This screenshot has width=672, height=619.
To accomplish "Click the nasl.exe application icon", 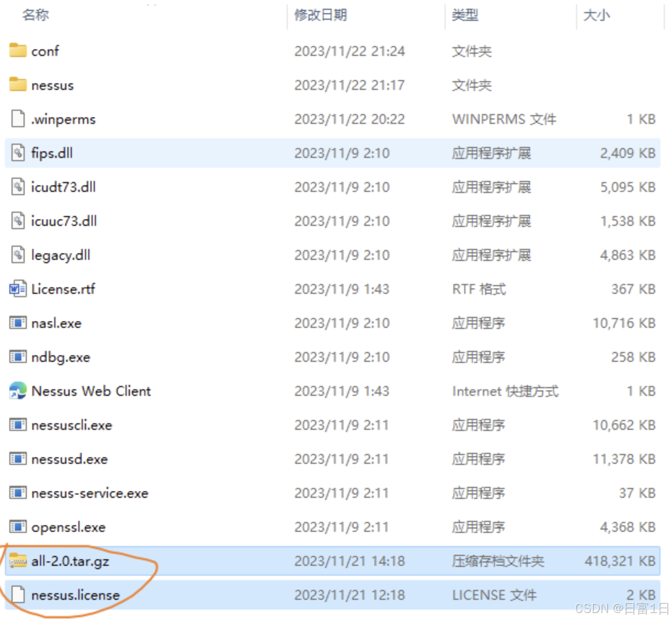I will [x=18, y=322].
